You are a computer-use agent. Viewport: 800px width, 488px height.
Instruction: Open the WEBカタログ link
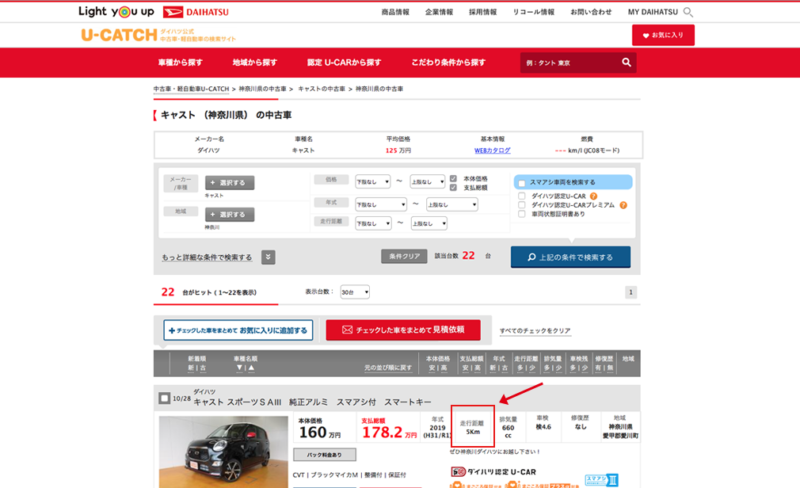tap(492, 151)
